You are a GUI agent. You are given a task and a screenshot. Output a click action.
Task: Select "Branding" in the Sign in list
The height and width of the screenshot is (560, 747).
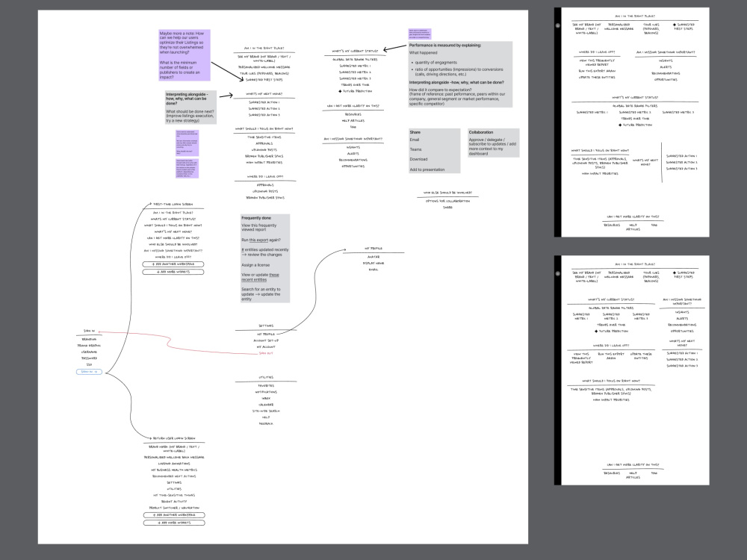[89, 339]
